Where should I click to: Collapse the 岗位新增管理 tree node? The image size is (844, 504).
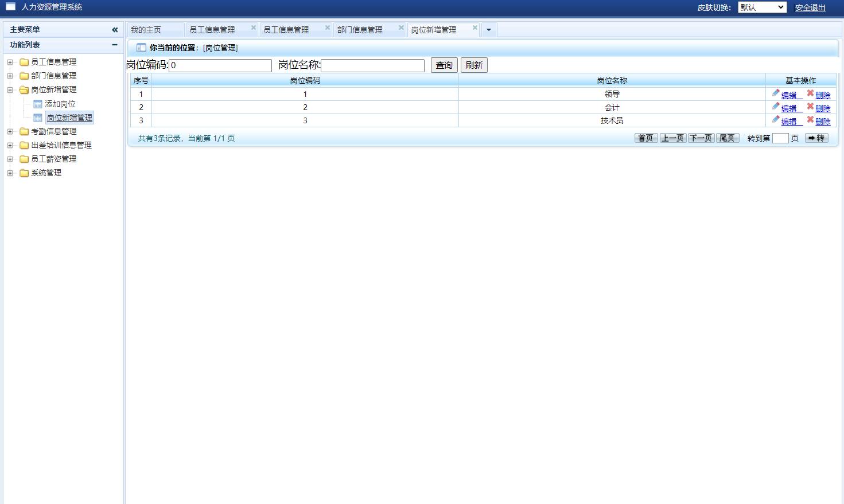coord(10,89)
